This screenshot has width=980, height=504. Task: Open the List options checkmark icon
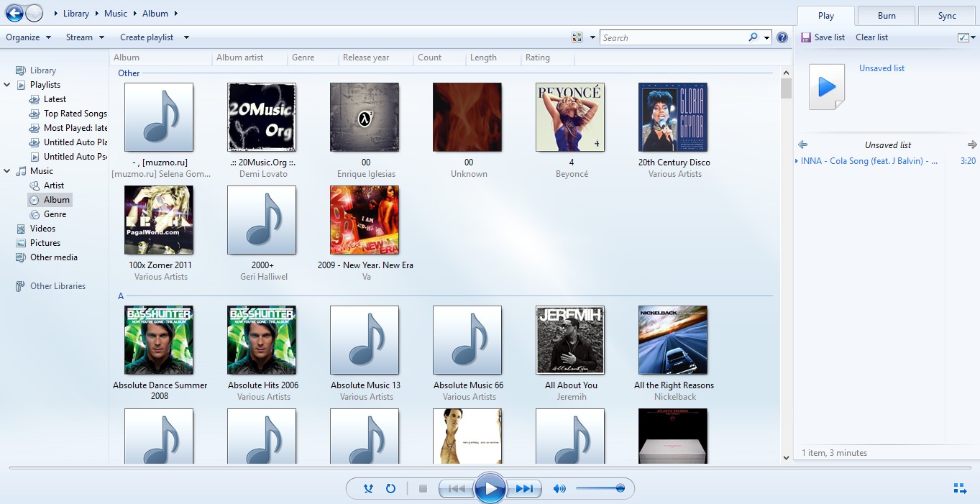click(963, 37)
